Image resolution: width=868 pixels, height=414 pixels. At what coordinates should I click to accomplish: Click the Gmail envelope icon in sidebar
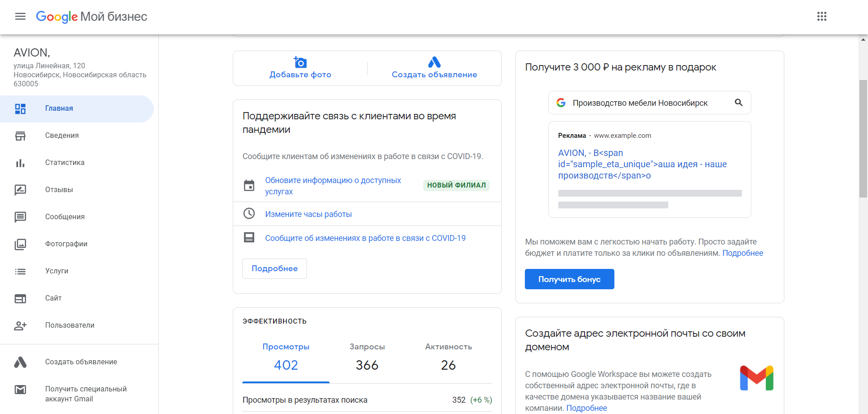(x=20, y=389)
